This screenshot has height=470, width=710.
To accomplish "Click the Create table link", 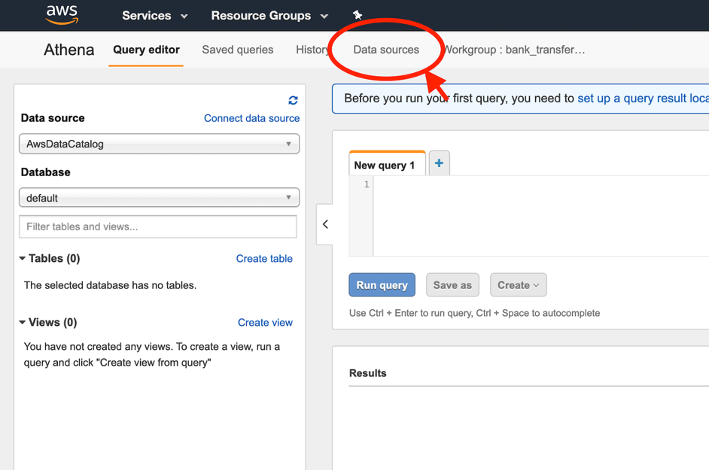I will click(264, 259).
